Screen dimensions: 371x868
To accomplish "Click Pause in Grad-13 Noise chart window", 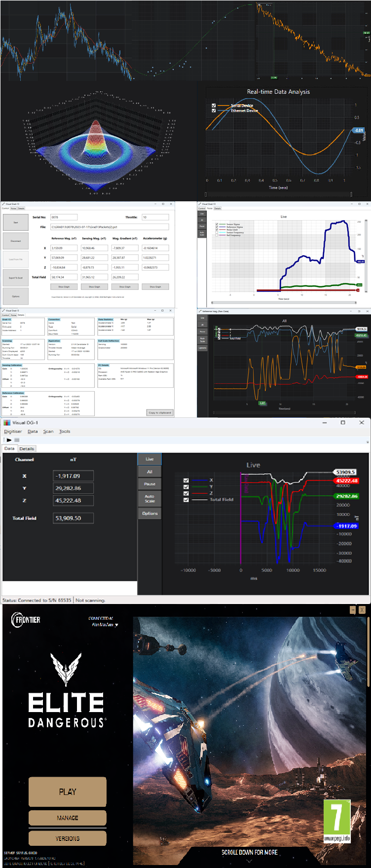I will point(202,226).
